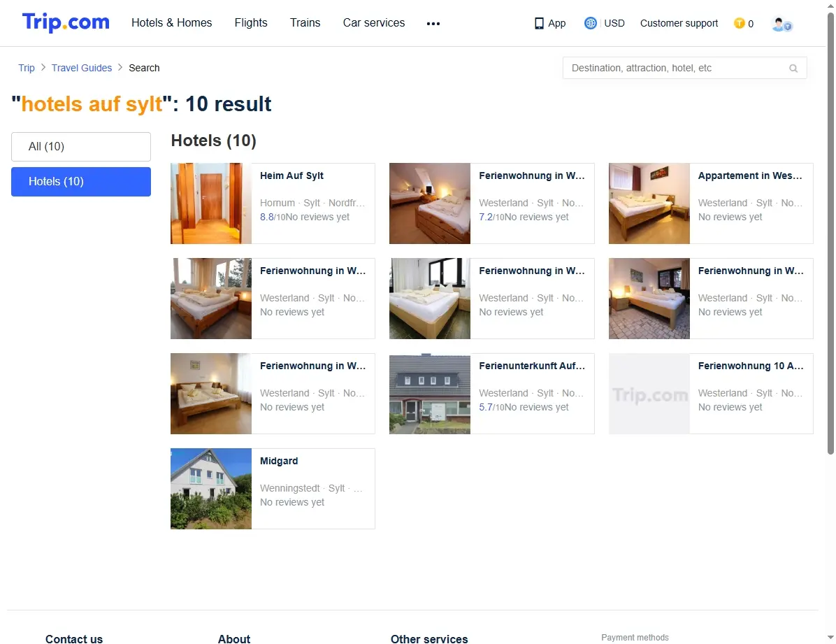The image size is (836, 644).
Task: Open the Flights menu
Action: tap(250, 23)
